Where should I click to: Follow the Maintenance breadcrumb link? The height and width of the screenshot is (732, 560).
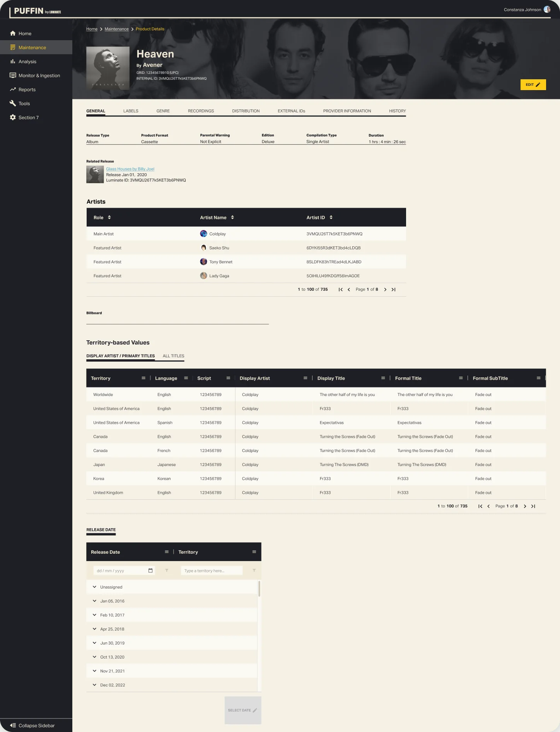pos(116,29)
